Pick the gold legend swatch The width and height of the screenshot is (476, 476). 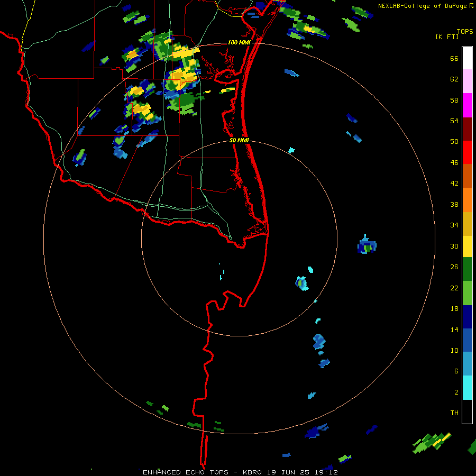point(467,224)
